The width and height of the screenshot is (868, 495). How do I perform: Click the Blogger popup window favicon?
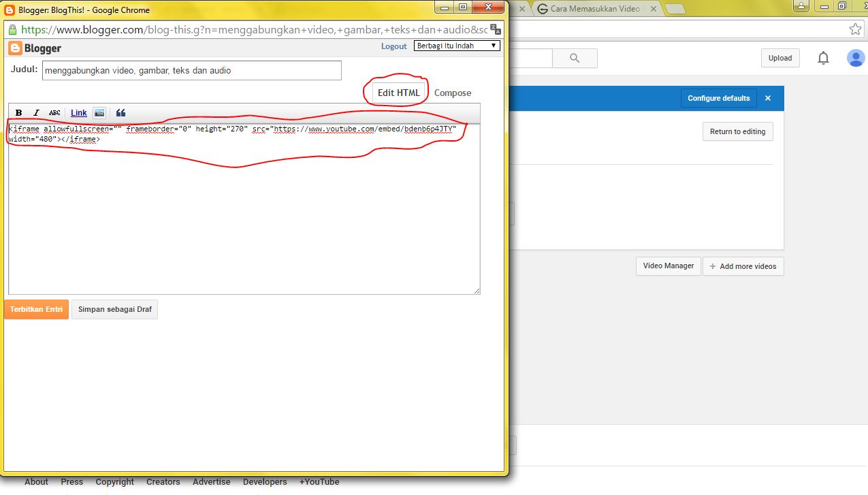tap(10, 10)
